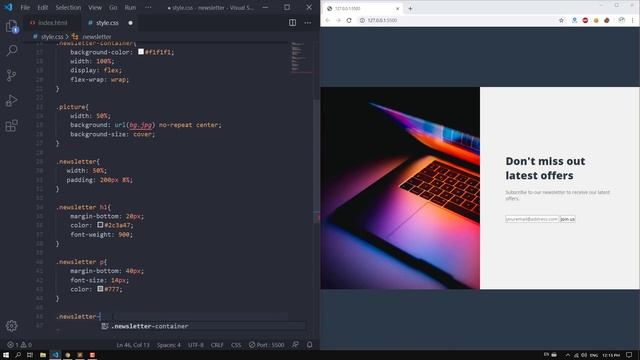
Task: Open the Manage gear in VS Code
Action: pyautogui.click(x=12, y=325)
